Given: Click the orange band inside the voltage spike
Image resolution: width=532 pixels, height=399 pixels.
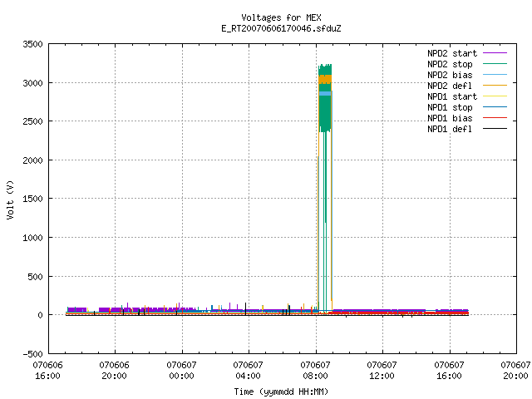Looking at the screenshot, I should click(325, 80).
